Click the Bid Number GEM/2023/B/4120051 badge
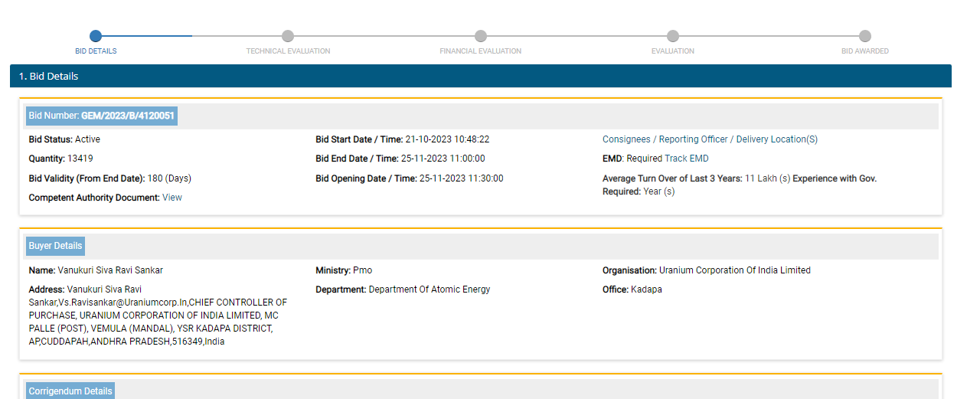The width and height of the screenshot is (980, 399). (x=102, y=116)
